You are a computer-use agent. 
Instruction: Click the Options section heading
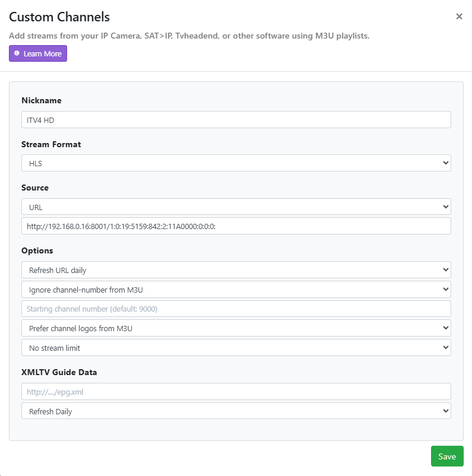(37, 250)
